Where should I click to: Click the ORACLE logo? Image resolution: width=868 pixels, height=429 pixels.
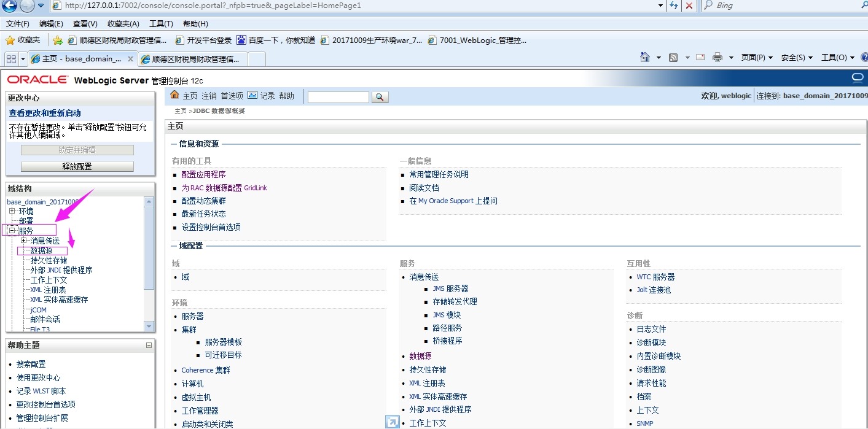click(37, 80)
